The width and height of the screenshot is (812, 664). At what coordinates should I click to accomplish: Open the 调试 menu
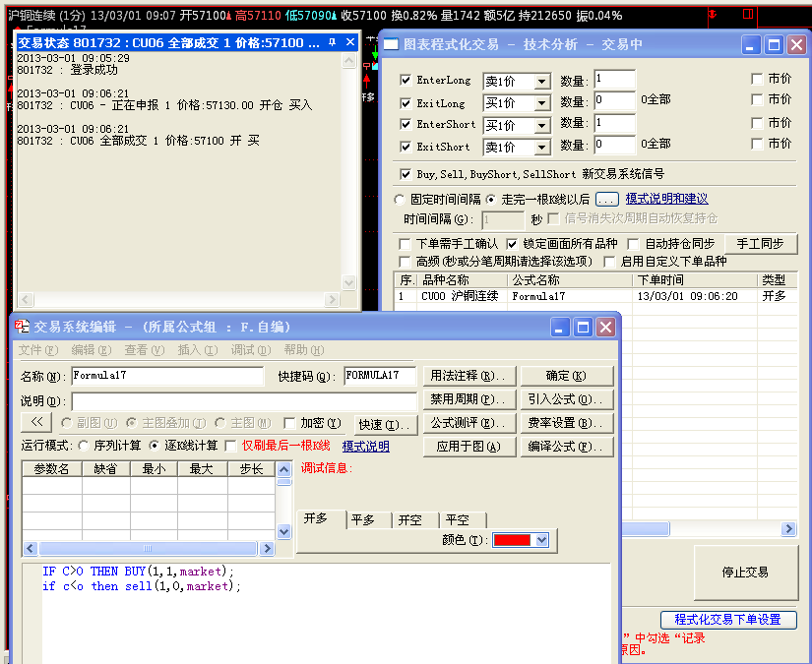(x=245, y=350)
